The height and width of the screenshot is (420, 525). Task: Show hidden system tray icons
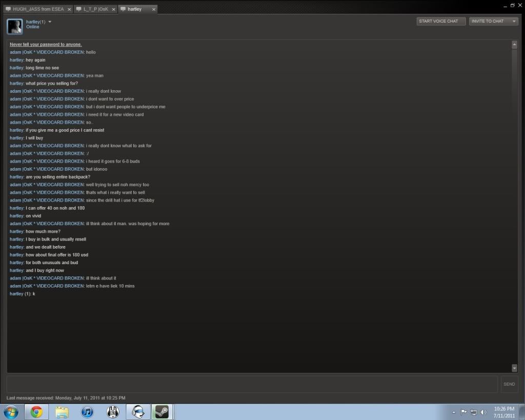tap(454, 412)
